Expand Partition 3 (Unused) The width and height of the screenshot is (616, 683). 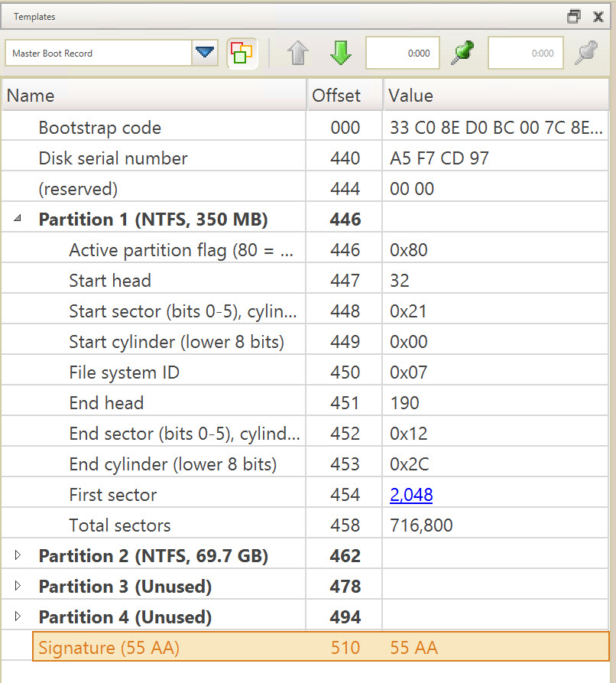click(18, 586)
